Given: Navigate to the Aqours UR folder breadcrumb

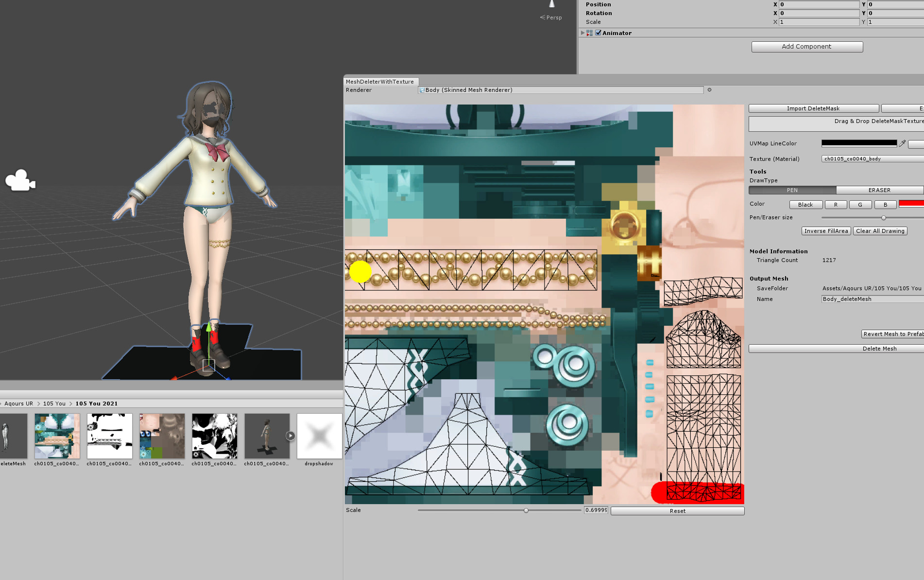Looking at the screenshot, I should tap(19, 404).
